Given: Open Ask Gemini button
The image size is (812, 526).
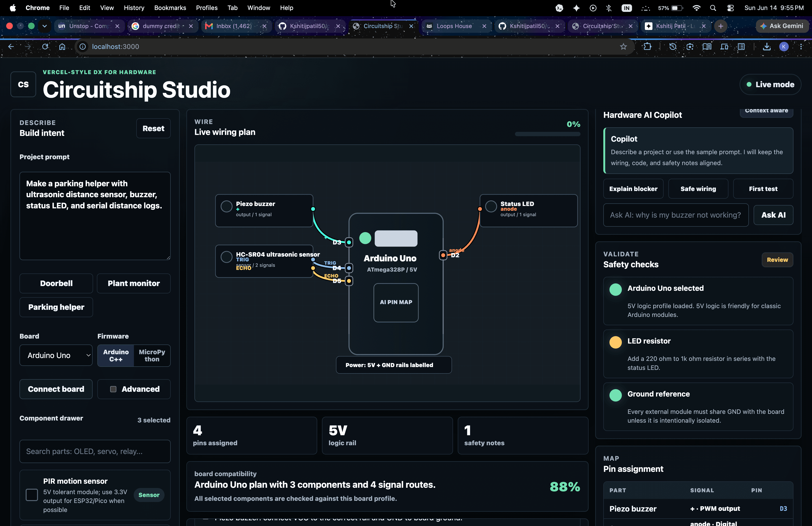Looking at the screenshot, I should point(783,26).
